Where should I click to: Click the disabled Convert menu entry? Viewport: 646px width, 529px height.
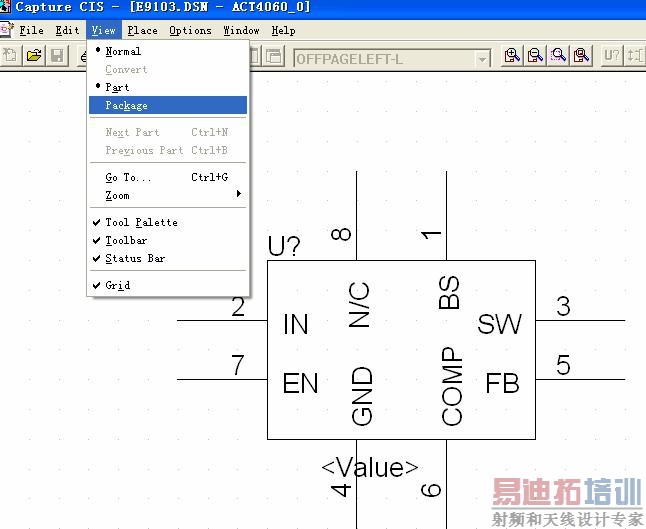pyautogui.click(x=168, y=70)
